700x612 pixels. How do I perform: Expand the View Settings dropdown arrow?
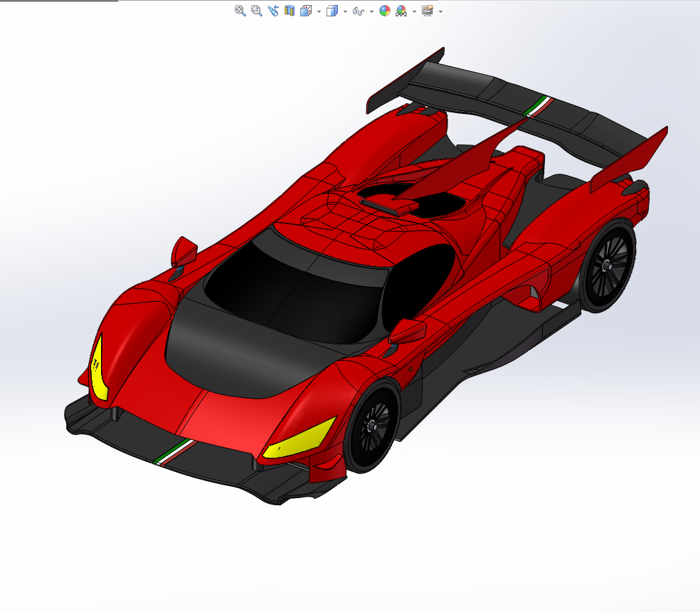tap(440, 11)
